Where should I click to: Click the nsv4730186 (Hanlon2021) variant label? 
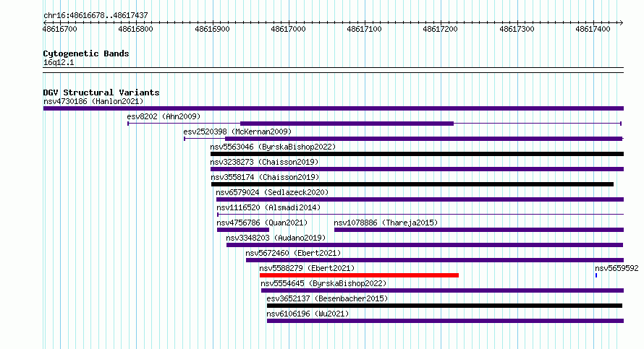(x=93, y=101)
